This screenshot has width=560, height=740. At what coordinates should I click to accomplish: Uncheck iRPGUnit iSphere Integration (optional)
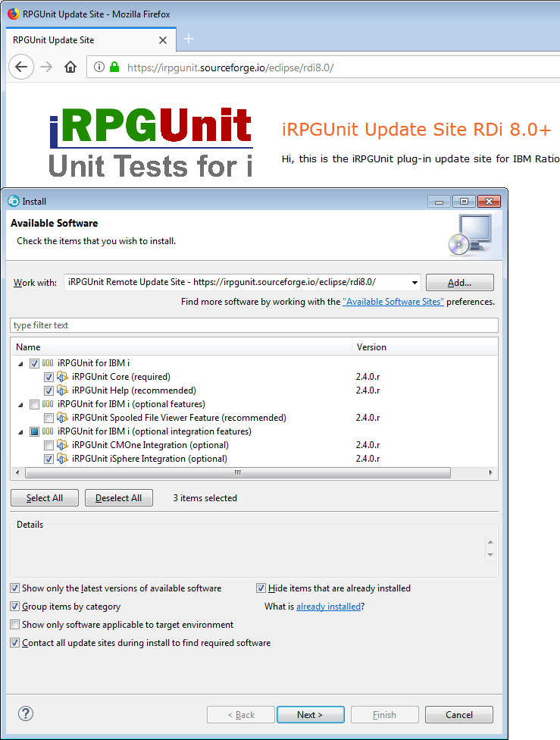coord(48,459)
